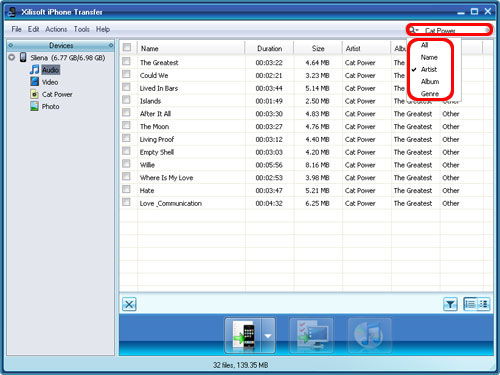500x375 pixels.
Task: Switch to list view mode icon
Action: (x=470, y=304)
